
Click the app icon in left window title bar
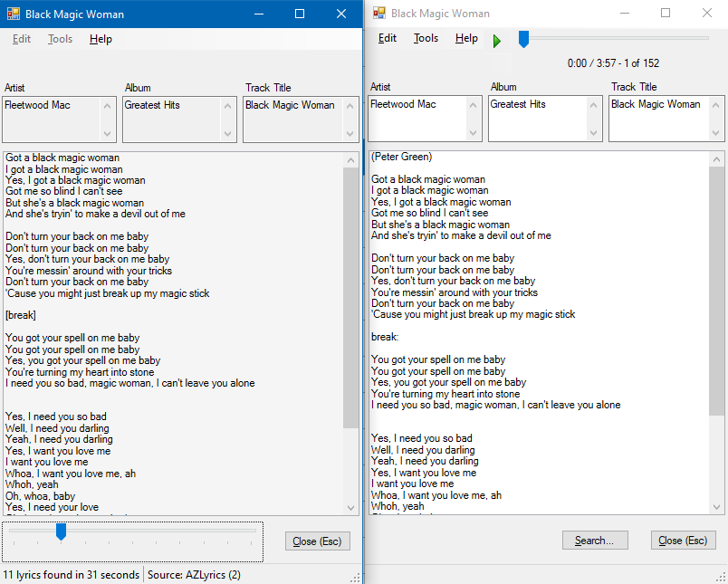(x=14, y=14)
